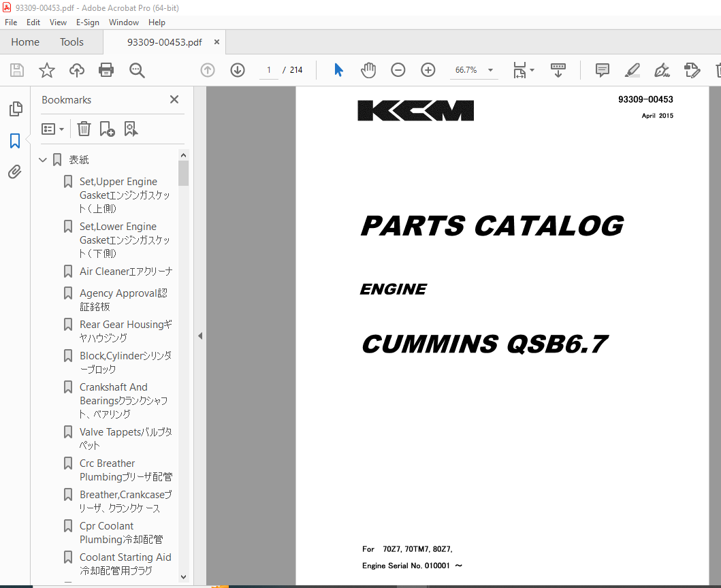The width and height of the screenshot is (721, 588).
Task: Delete the selected bookmark with trash icon
Action: coord(84,129)
